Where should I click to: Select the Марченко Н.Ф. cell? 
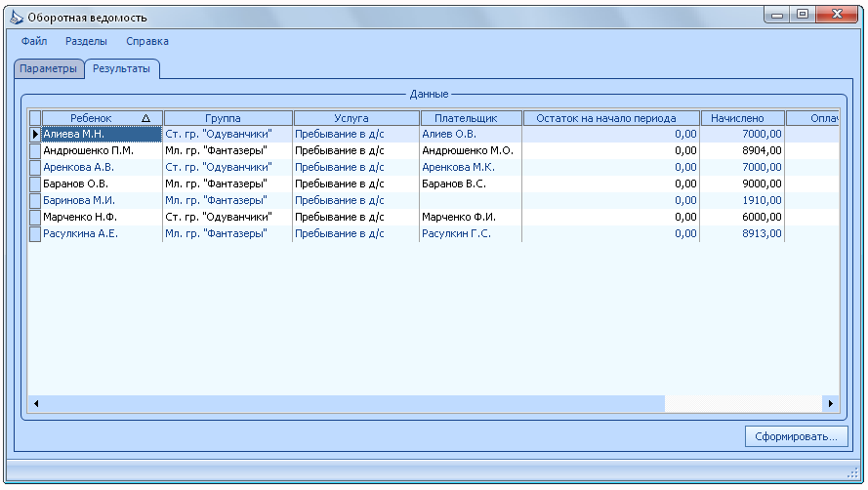point(102,217)
